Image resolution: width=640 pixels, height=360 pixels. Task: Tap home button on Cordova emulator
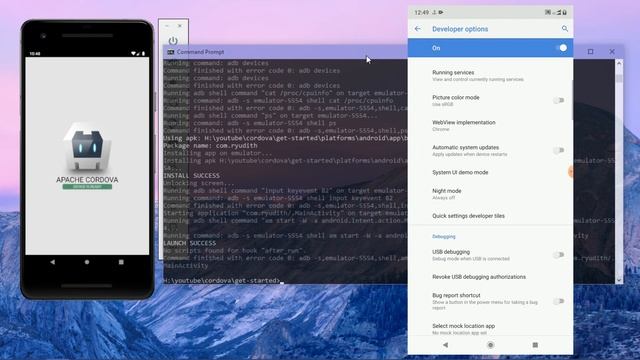(87, 262)
